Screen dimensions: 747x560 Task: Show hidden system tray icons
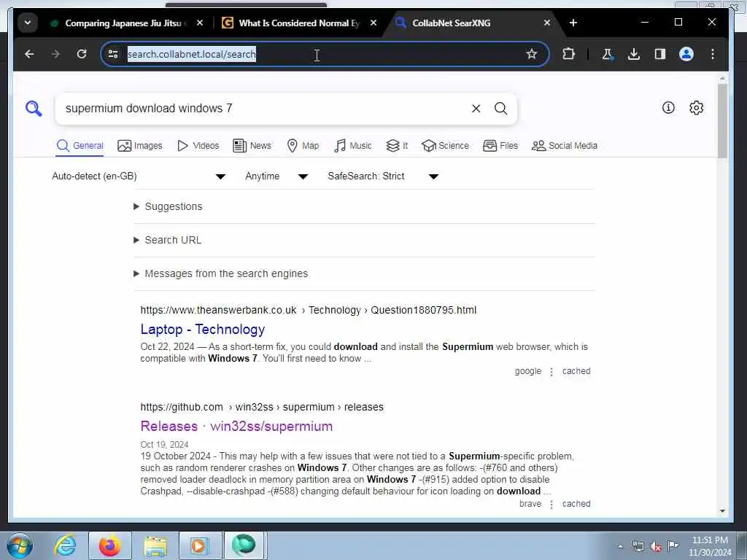tap(620, 546)
